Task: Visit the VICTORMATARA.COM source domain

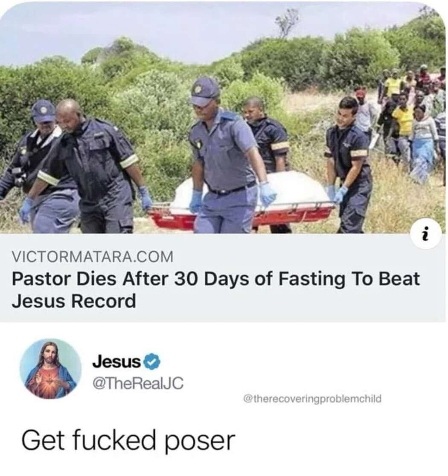Action: coord(93,257)
